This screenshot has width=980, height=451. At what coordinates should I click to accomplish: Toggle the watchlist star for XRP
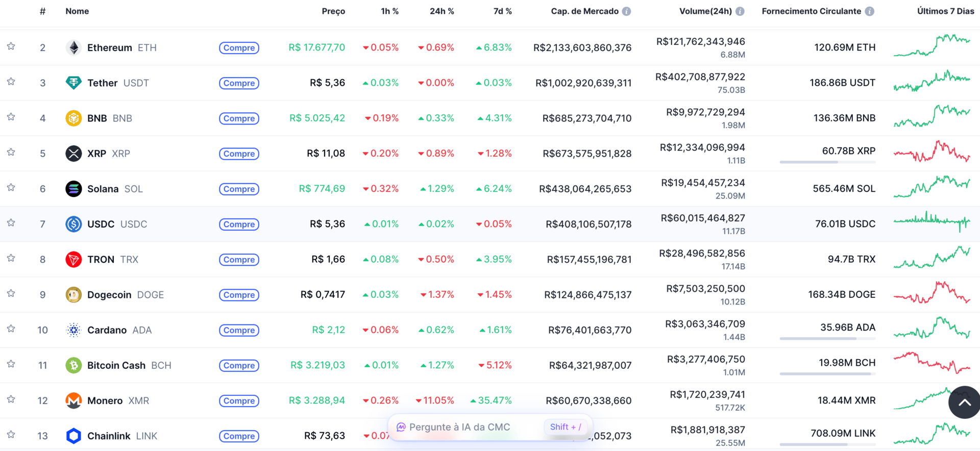[x=11, y=153]
